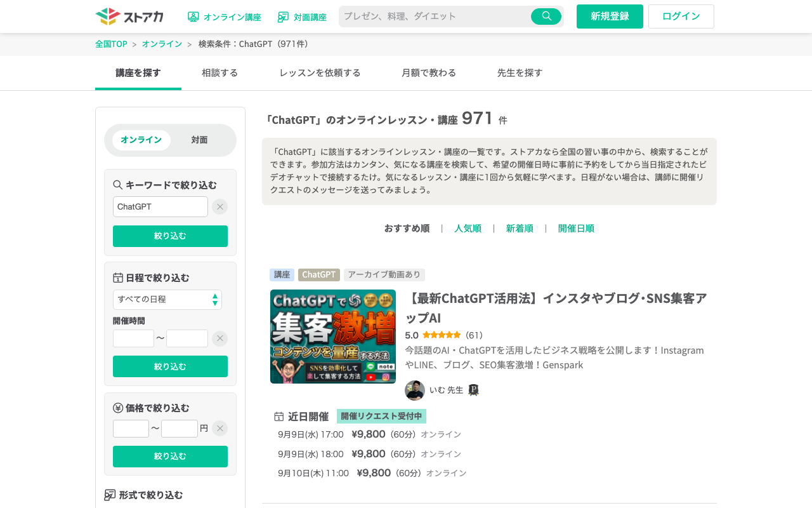
Task: Switch listing mode to 対面
Action: [x=200, y=140]
